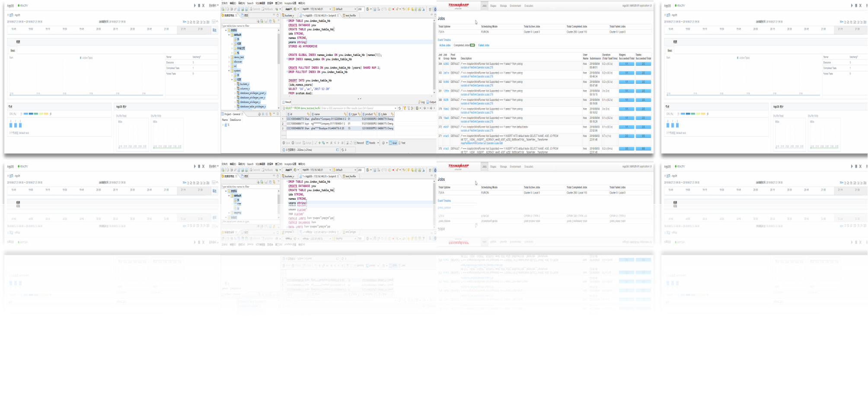
Task: Open job group link 9c069
Action: tap(446, 82)
